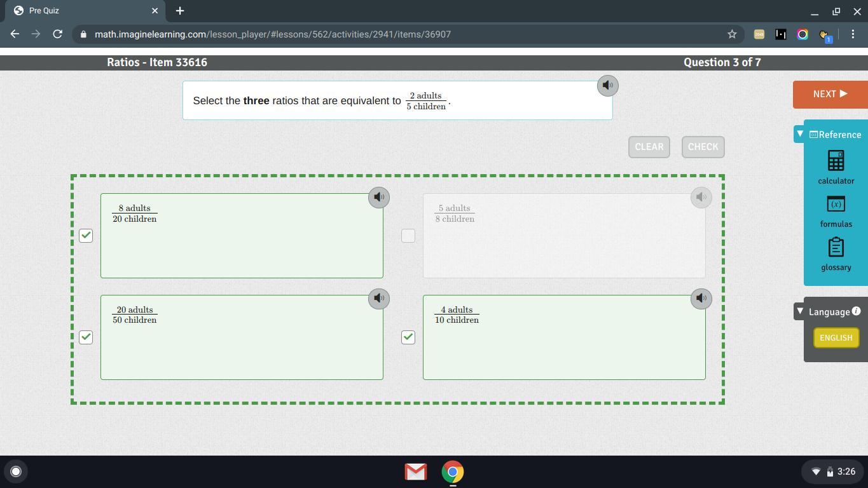Go back in browser history

[x=15, y=34]
